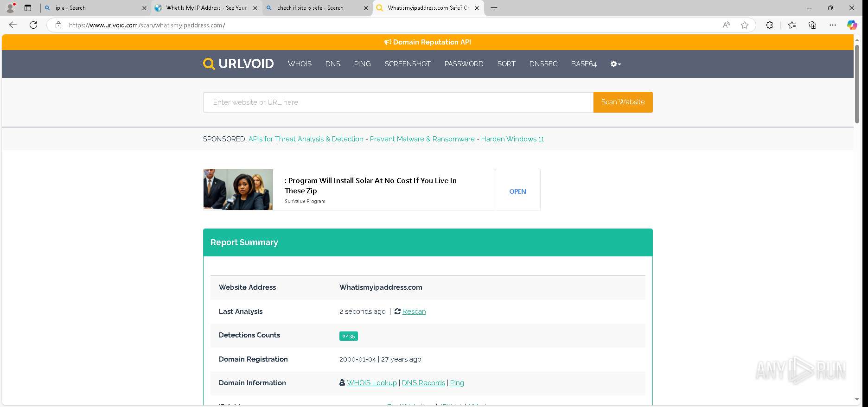Open new tab with plus button
The height and width of the screenshot is (407, 868).
[x=494, y=8]
